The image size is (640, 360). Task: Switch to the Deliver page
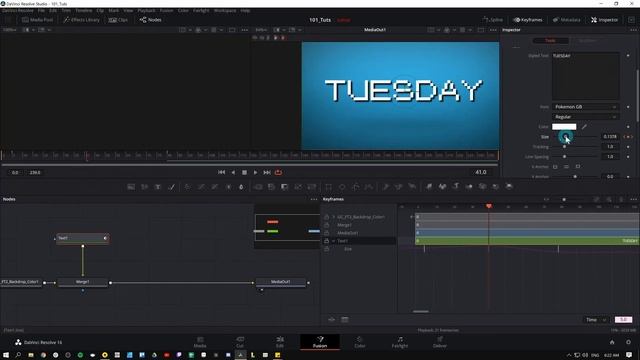[440, 342]
